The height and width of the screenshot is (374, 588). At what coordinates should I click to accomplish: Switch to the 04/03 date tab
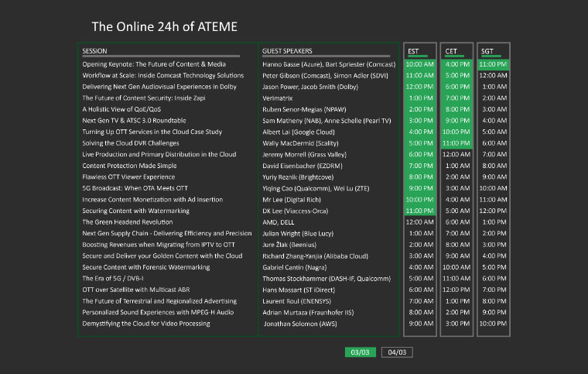coord(397,352)
